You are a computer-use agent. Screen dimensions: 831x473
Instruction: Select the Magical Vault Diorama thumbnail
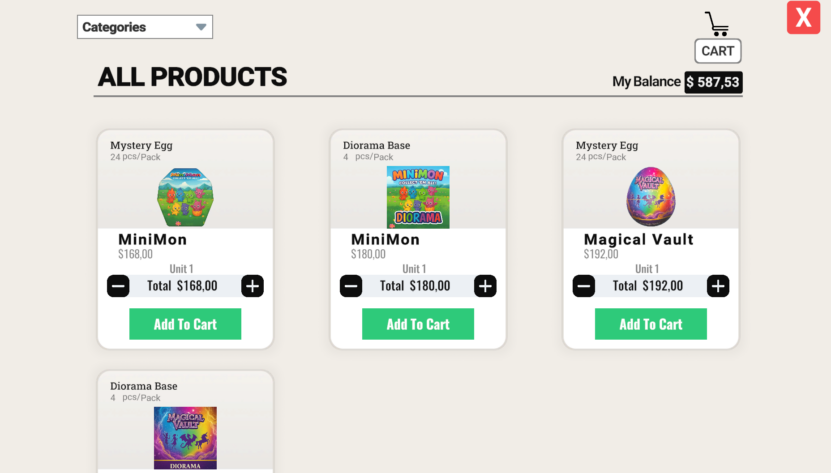coord(185,438)
